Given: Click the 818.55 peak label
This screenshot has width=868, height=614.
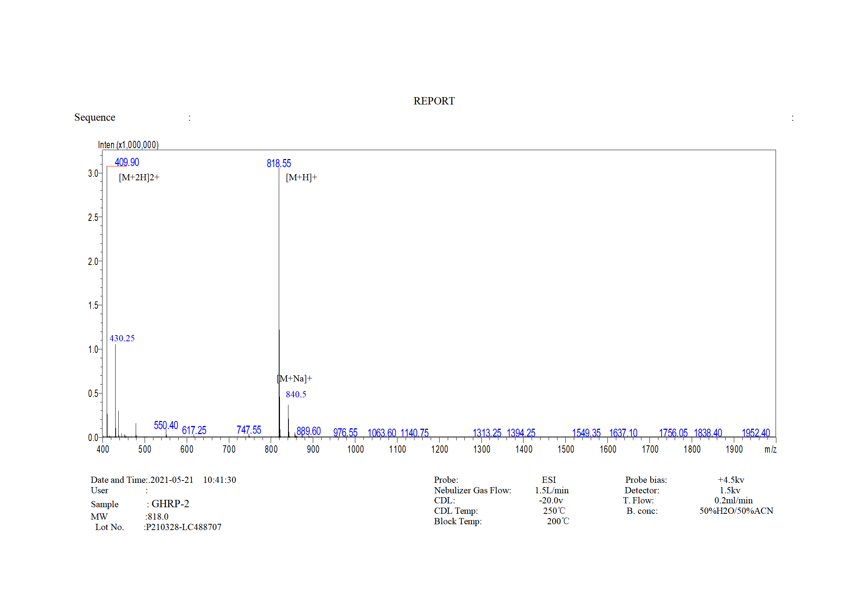Looking at the screenshot, I should click(278, 163).
